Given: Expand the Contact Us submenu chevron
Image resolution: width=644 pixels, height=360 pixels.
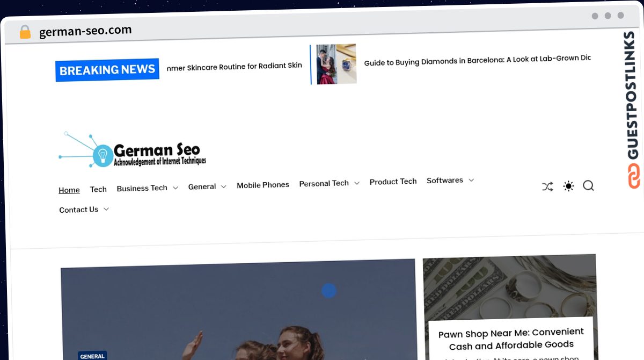Looking at the screenshot, I should pyautogui.click(x=106, y=209).
